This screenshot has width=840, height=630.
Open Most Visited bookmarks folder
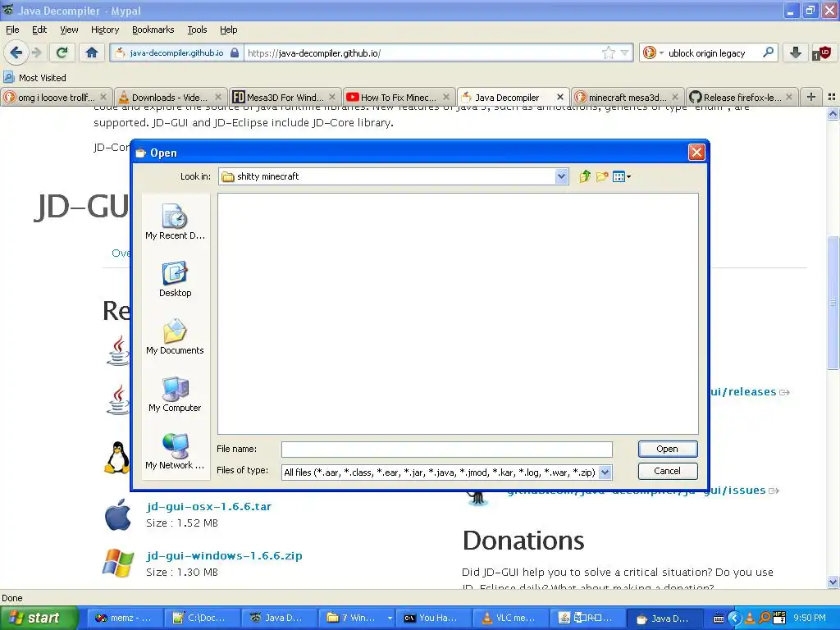pyautogui.click(x=35, y=78)
